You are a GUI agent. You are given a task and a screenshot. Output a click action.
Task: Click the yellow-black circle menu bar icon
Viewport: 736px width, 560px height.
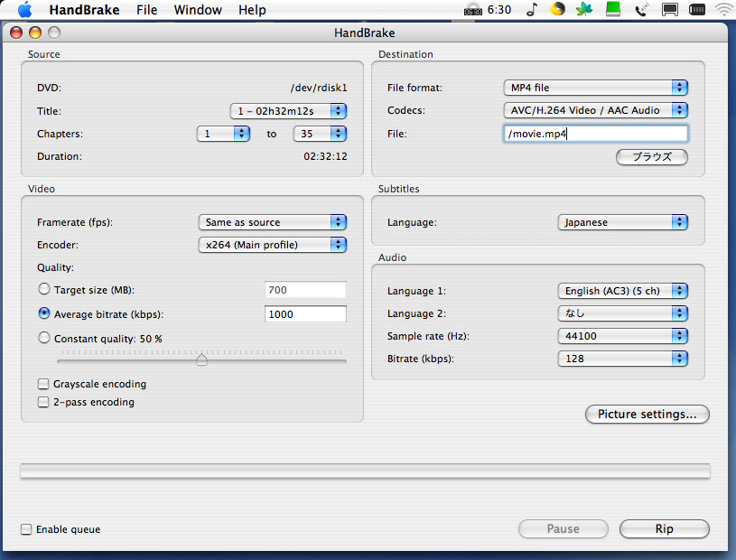point(558,10)
